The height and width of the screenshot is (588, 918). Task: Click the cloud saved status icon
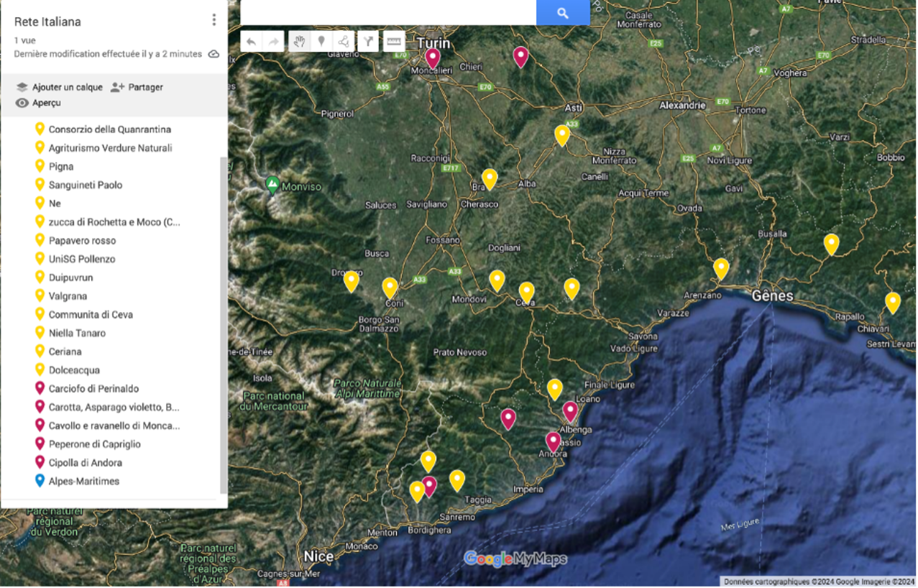[214, 54]
